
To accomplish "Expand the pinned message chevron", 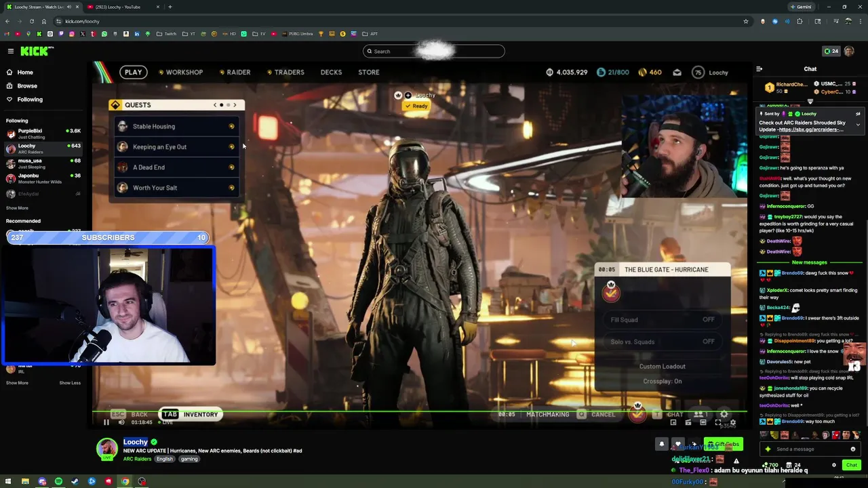I will pos(858,125).
